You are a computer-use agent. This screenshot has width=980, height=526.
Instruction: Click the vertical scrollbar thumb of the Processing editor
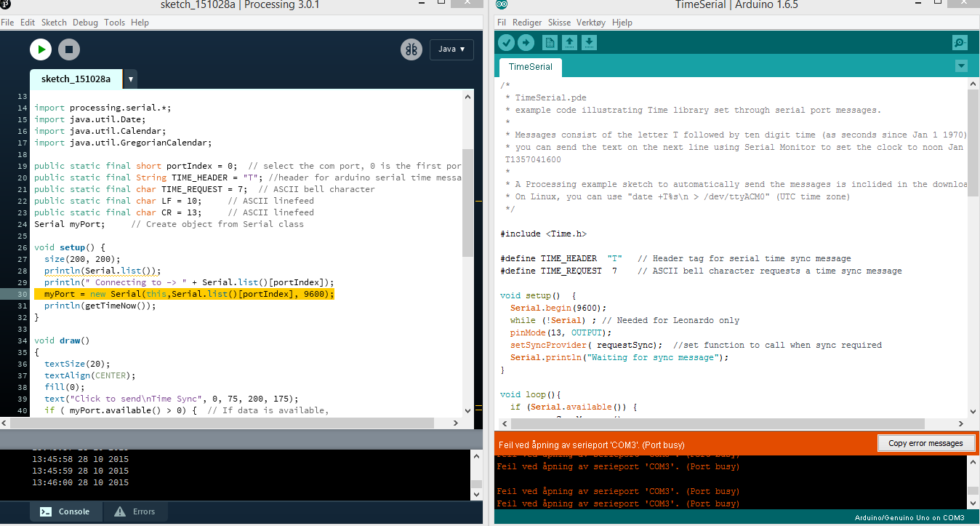coord(468,203)
